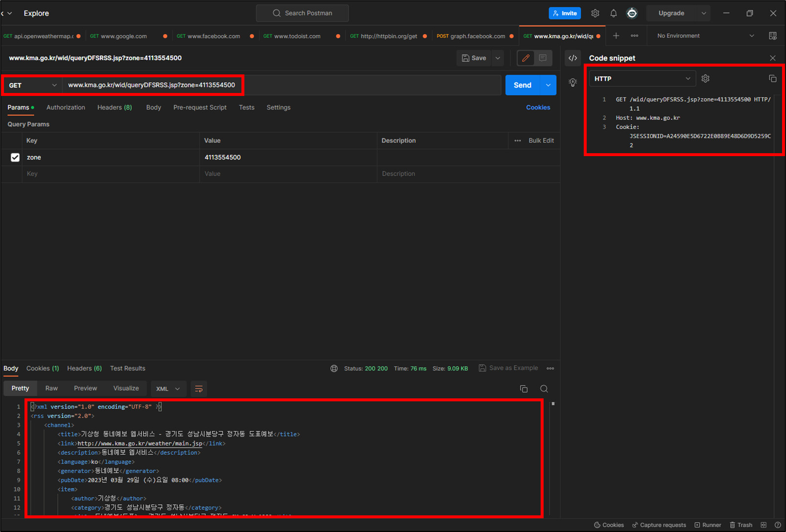
Task: Open code snippet settings gear
Action: [706, 78]
